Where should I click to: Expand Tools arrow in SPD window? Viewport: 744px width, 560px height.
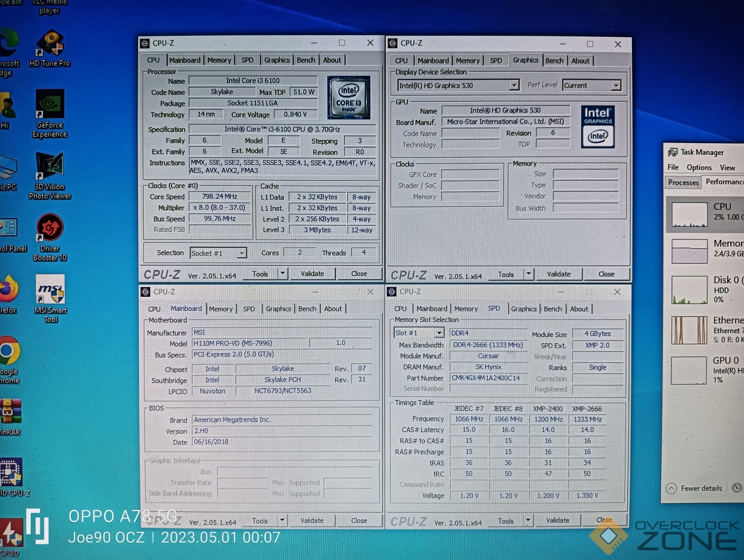(528, 520)
